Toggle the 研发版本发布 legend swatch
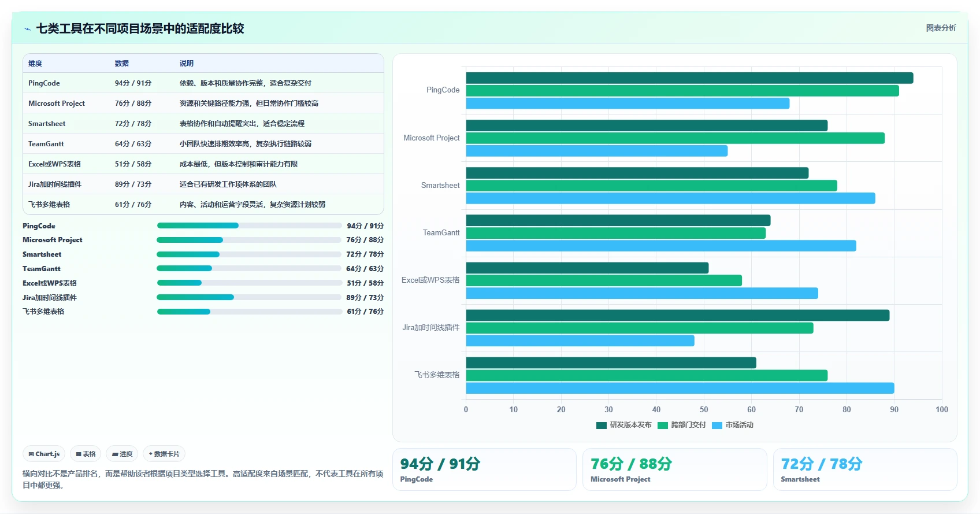This screenshot has height=514, width=980. pos(601,425)
